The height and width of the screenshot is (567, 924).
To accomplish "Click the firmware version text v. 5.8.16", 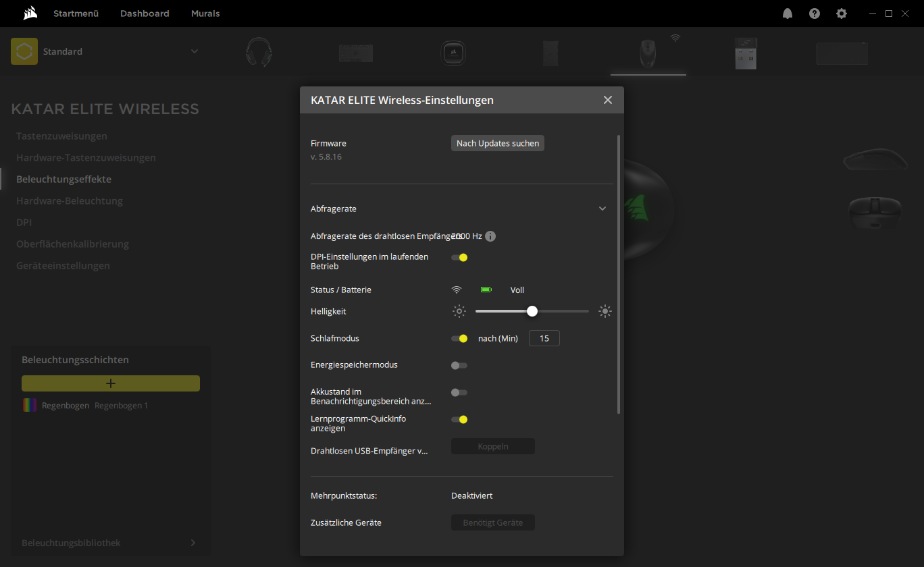I will click(x=326, y=157).
